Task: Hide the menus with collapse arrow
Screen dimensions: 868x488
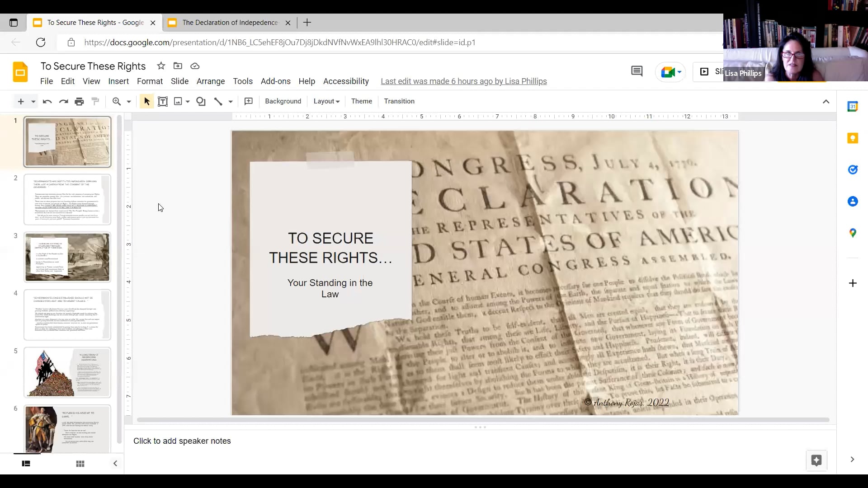Action: pos(826,101)
